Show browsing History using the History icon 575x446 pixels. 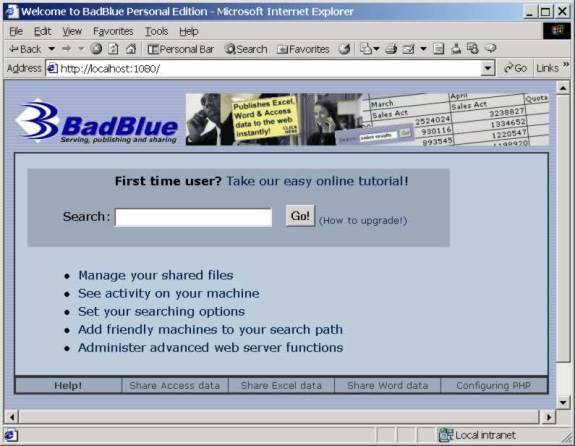(x=344, y=49)
